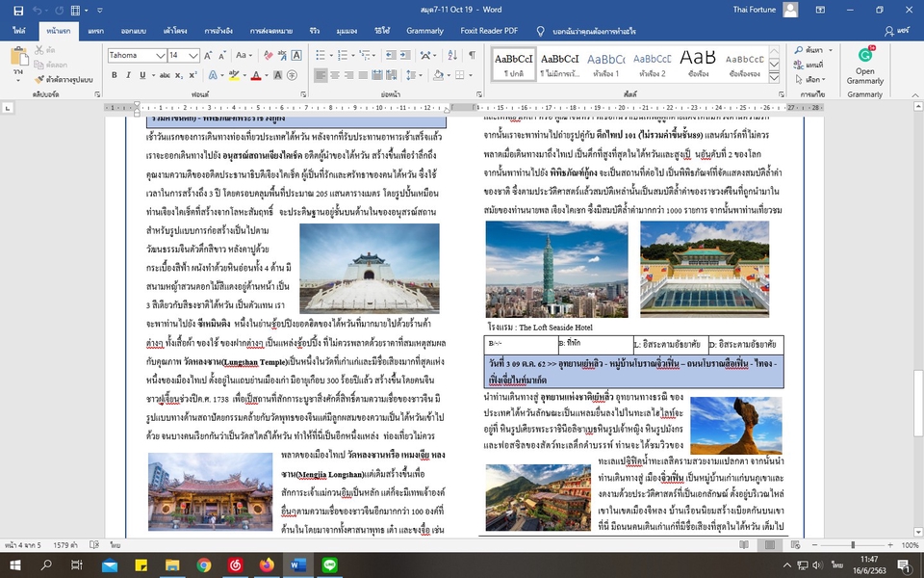The image size is (924, 578).
Task: Open the Grammarly ribbon tab
Action: (424, 31)
